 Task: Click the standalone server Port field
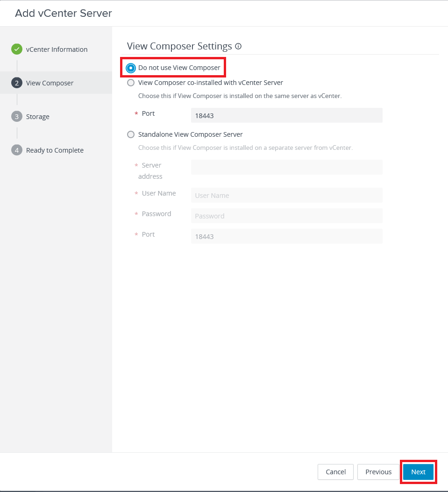pyautogui.click(x=286, y=236)
